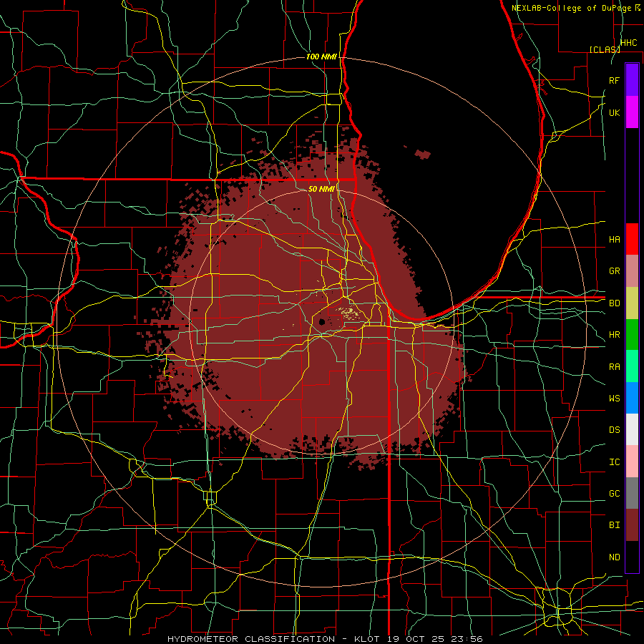Click the BD legend label

pyautogui.click(x=614, y=303)
